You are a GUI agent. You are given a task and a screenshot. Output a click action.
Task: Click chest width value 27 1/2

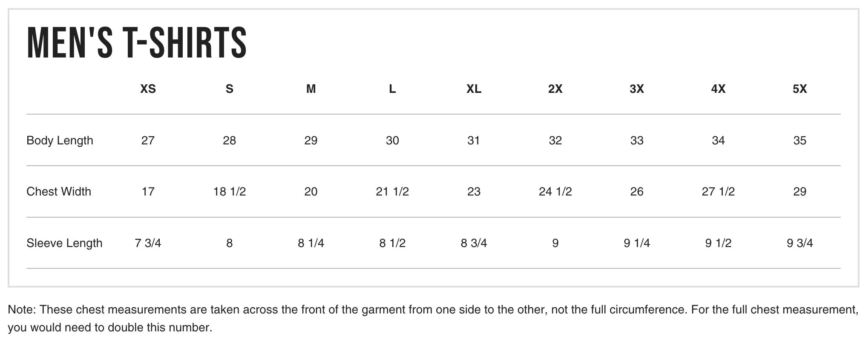click(x=718, y=192)
